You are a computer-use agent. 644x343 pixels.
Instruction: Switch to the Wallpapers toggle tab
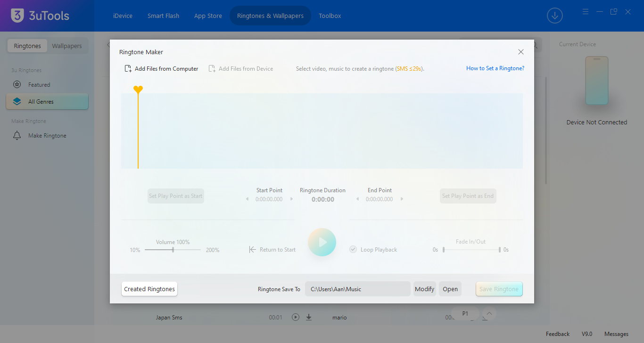(x=67, y=46)
